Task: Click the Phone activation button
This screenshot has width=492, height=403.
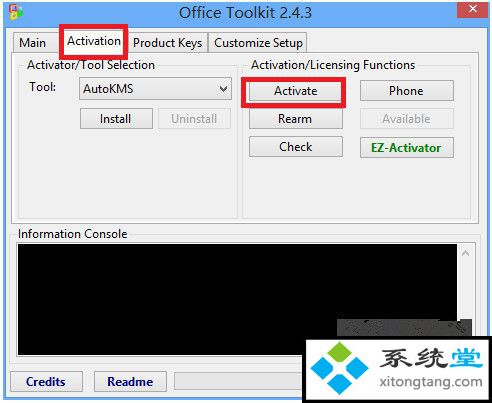Action: coord(406,91)
